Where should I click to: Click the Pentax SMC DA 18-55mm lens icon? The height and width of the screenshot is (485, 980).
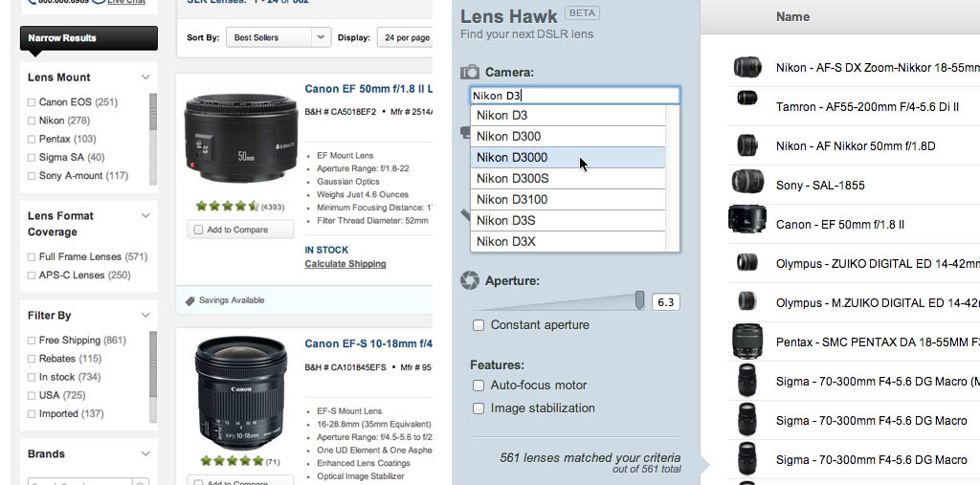tap(746, 341)
